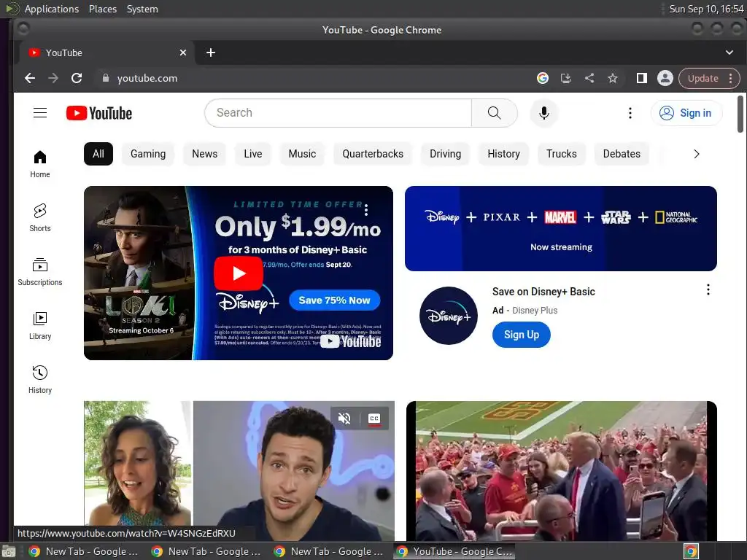Click the page vertical scrollbar
747x560 pixels.
(740, 114)
